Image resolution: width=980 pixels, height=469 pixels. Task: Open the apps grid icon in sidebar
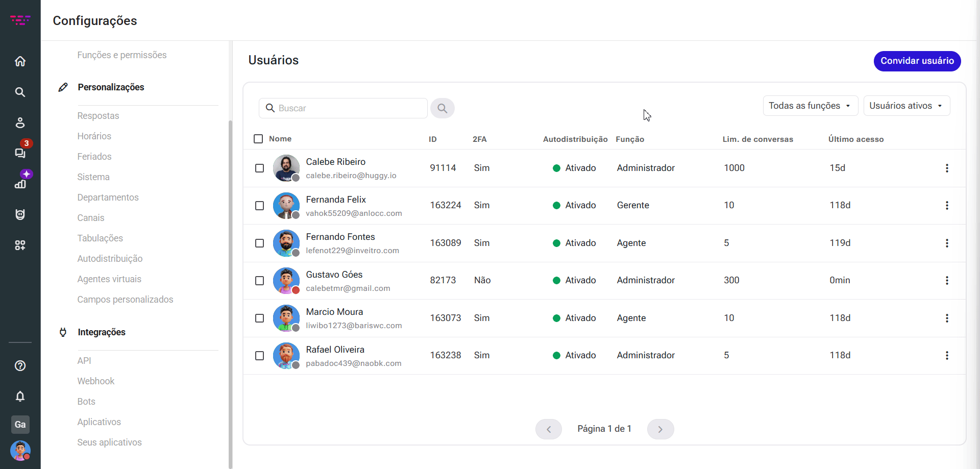coord(20,245)
